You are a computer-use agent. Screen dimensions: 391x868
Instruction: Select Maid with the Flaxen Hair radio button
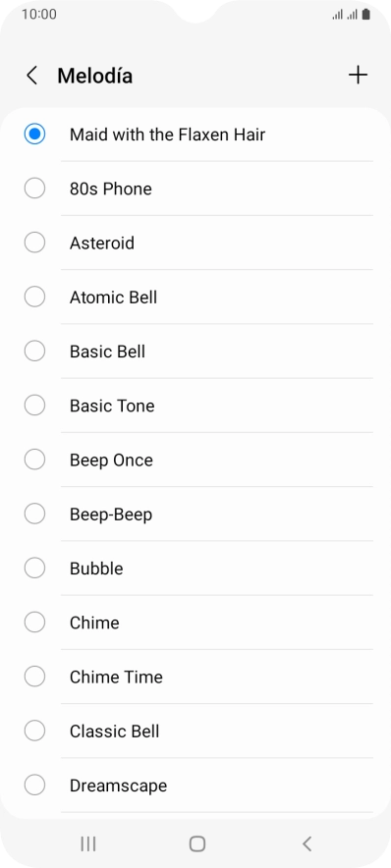click(x=34, y=134)
